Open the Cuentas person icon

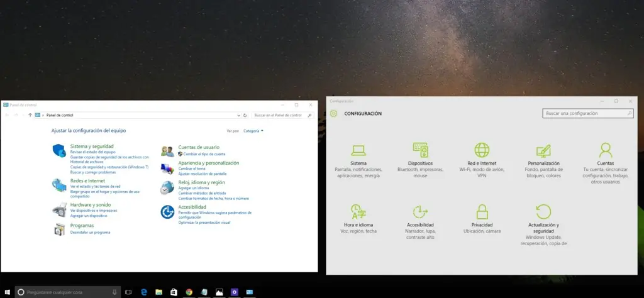tap(606, 150)
